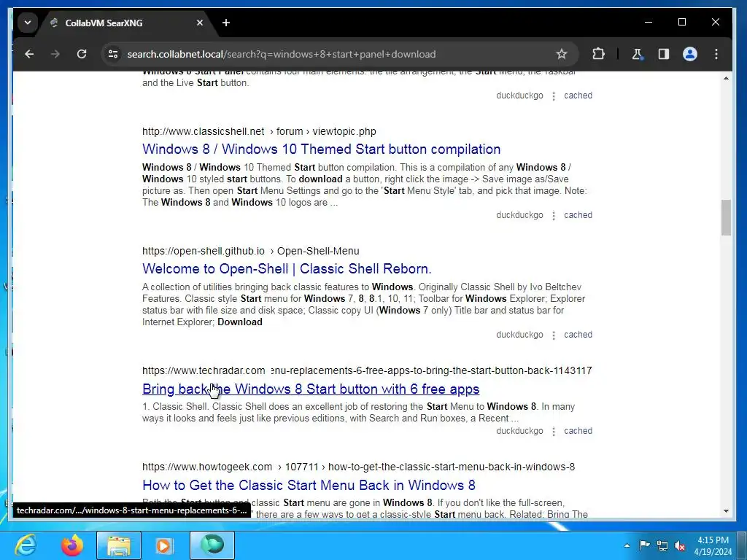Reload the current search page

click(82, 54)
